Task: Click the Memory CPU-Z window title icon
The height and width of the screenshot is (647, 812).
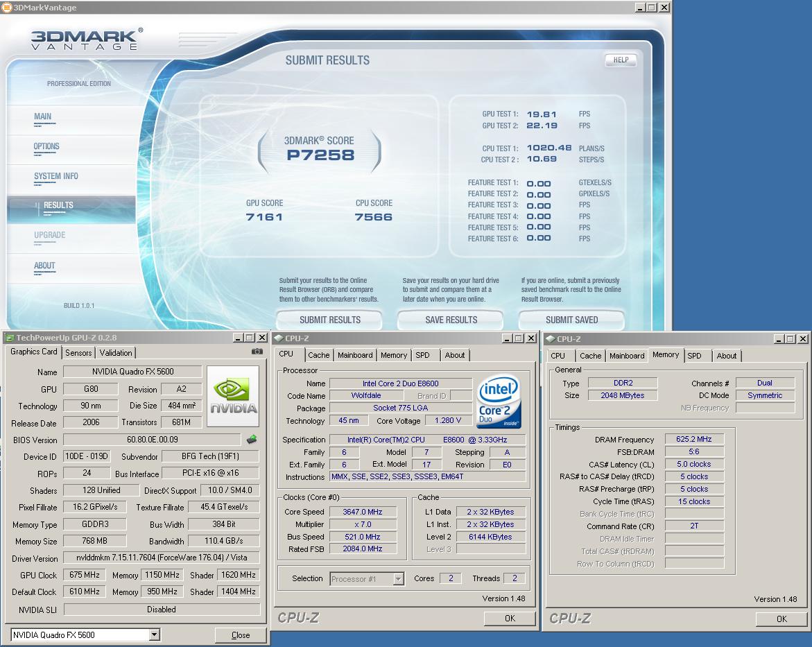Action: click(x=551, y=339)
